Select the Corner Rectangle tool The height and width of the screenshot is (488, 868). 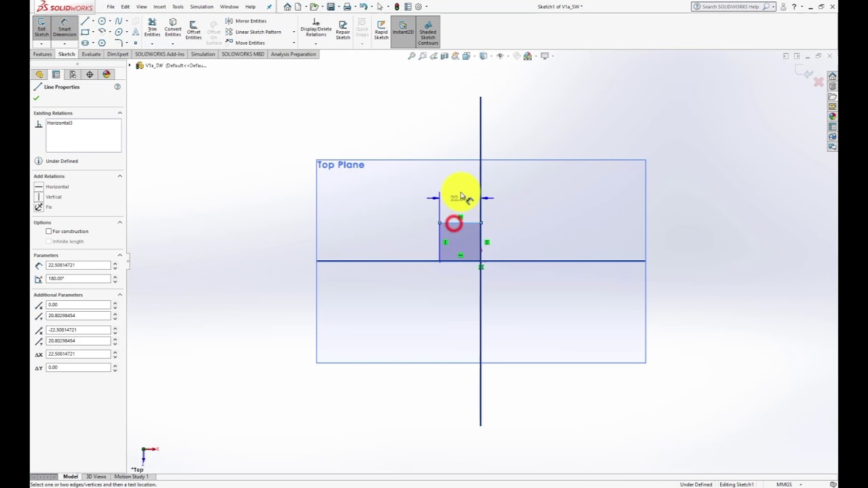click(x=85, y=32)
